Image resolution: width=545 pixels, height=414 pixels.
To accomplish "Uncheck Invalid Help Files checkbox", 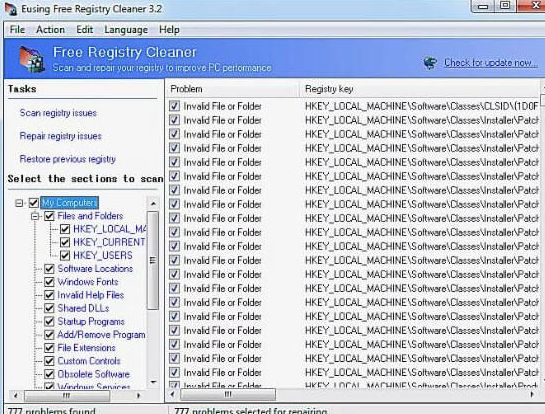I will pos(49,295).
